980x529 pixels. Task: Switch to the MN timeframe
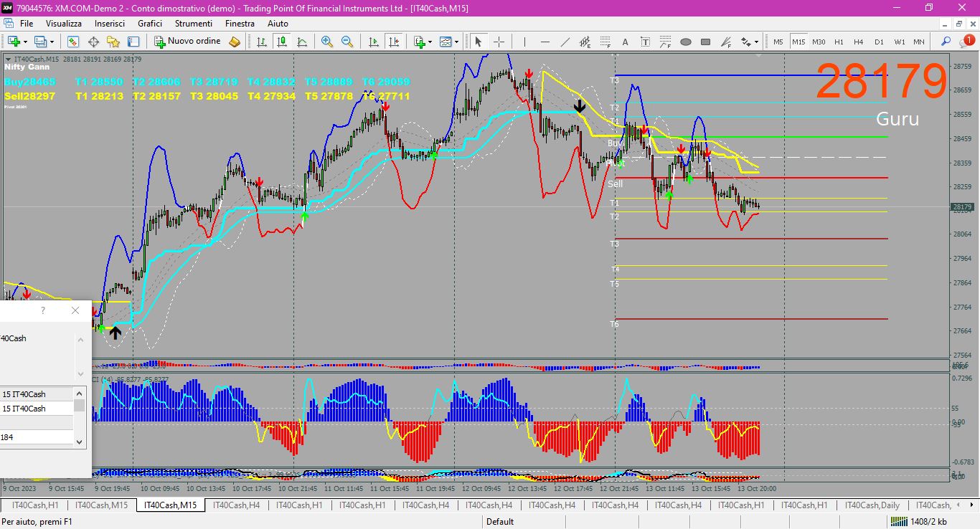click(919, 42)
